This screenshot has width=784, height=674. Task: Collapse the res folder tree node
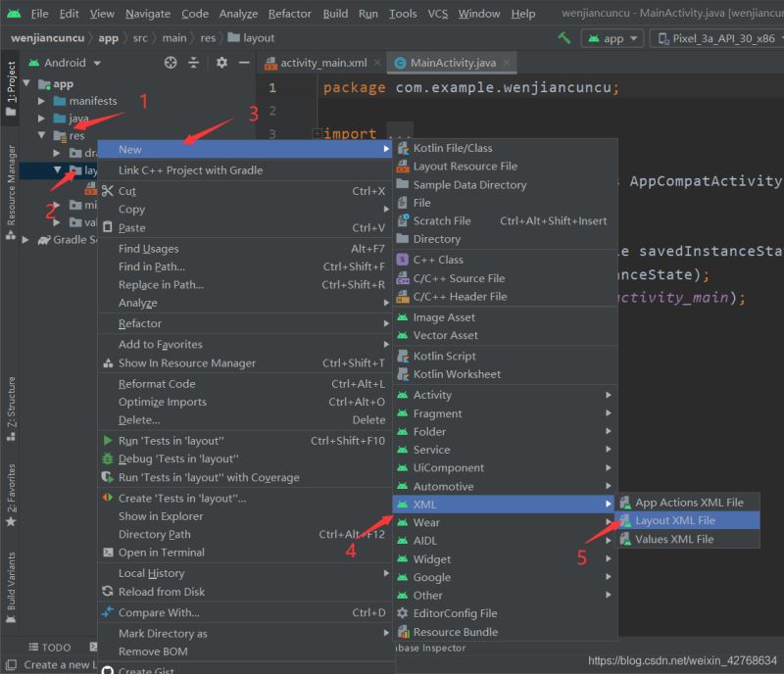pyautogui.click(x=42, y=136)
